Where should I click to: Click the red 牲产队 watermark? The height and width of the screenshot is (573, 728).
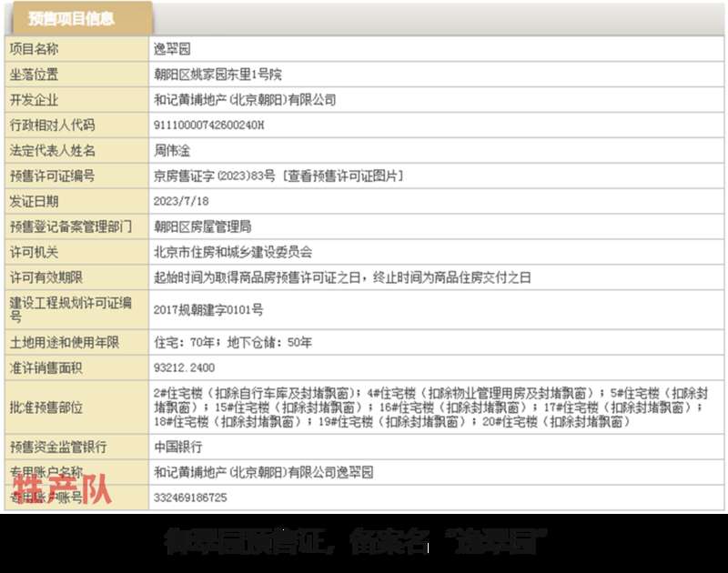click(x=62, y=490)
